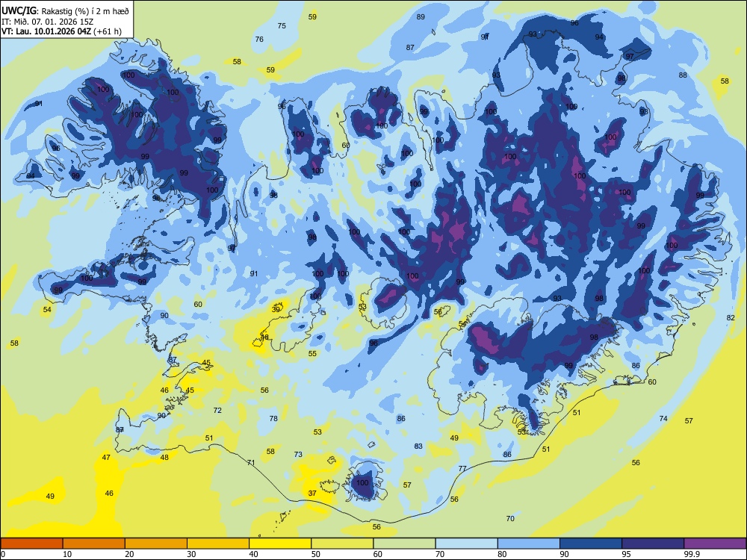747x560 pixels.
Task: Select the medium blue 90–95 legend swatch
Action: click(591, 544)
